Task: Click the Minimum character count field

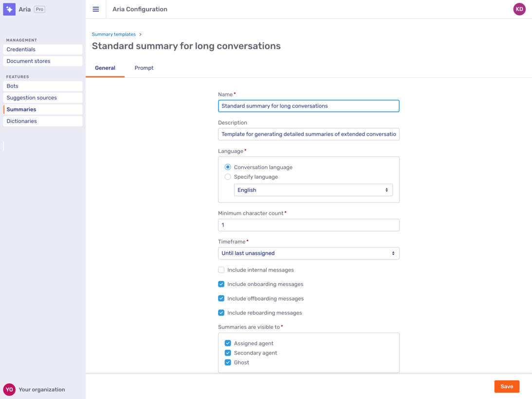Action: pyautogui.click(x=309, y=225)
